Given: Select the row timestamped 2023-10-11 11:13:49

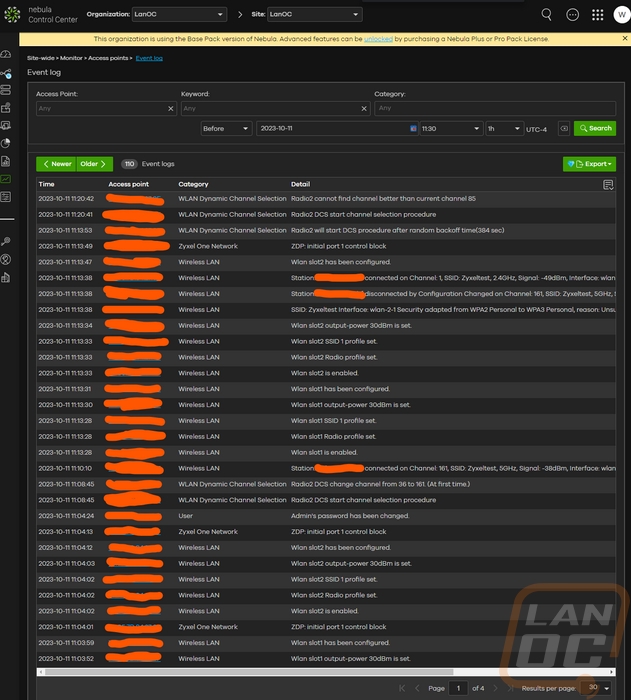Looking at the screenshot, I should pos(326,246).
